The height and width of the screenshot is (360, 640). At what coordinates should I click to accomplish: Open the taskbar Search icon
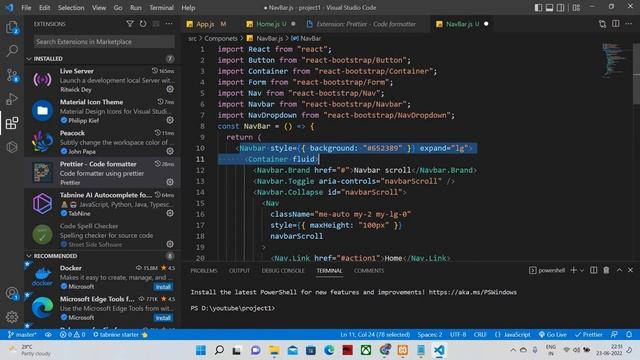(x=219, y=350)
